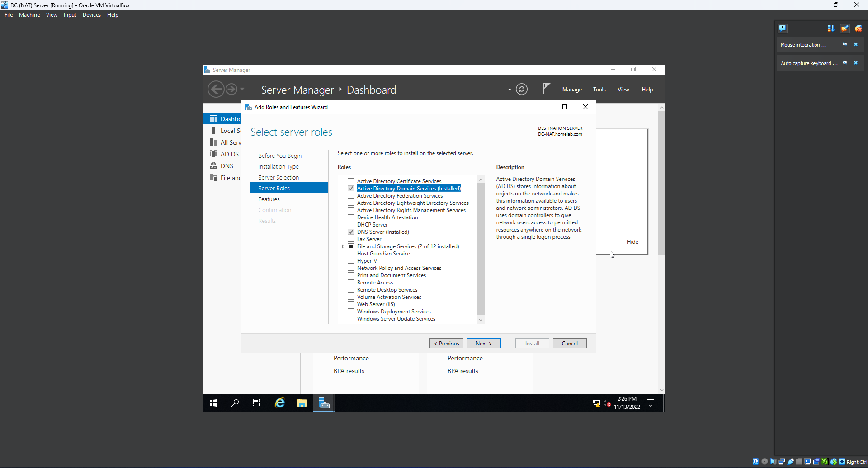Screen dimensions: 868x468
Task: Check Active Directory Certificate Services
Action: coord(351,181)
